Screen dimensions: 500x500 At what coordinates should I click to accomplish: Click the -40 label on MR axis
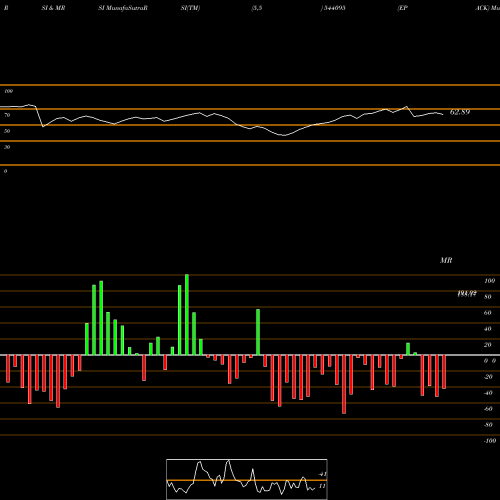(488, 393)
